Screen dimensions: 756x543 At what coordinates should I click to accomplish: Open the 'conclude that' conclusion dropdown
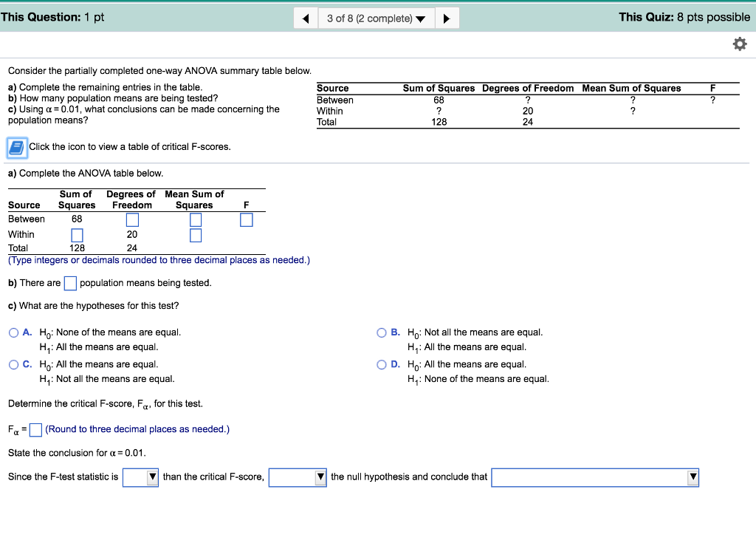coord(595,477)
